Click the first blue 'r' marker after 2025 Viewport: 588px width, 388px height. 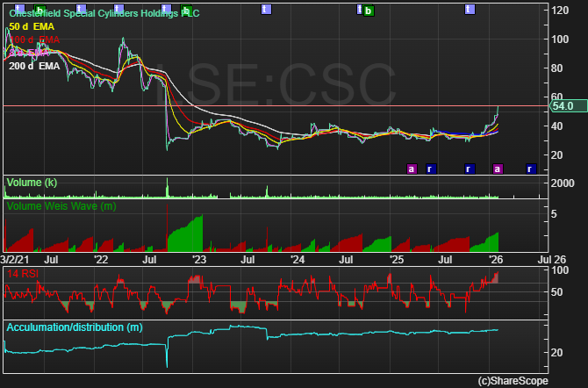[430, 169]
